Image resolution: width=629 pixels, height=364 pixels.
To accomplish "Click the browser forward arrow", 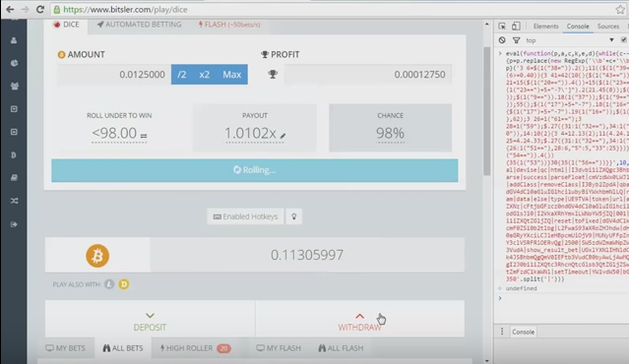I will pyautogui.click(x=25, y=9).
